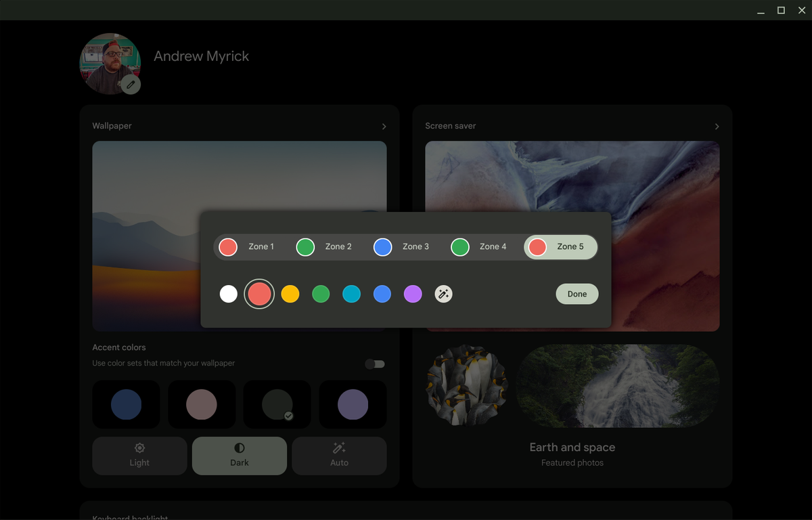Switch to the Light theme

coord(139,455)
